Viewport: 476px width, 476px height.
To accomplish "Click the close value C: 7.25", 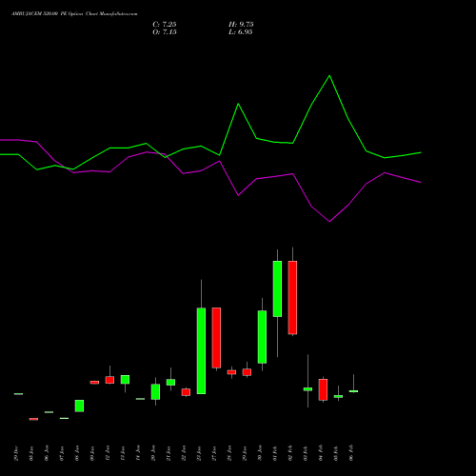I will pyautogui.click(x=165, y=25).
